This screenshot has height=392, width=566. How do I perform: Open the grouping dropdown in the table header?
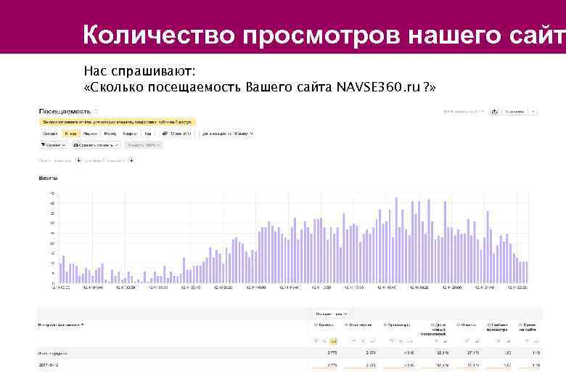click(61, 325)
